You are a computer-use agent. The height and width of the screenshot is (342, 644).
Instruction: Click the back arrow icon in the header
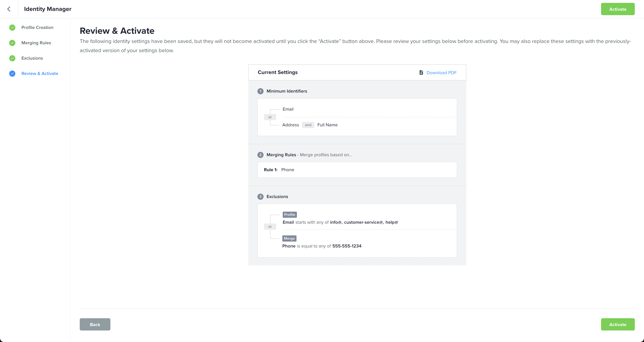(9, 9)
